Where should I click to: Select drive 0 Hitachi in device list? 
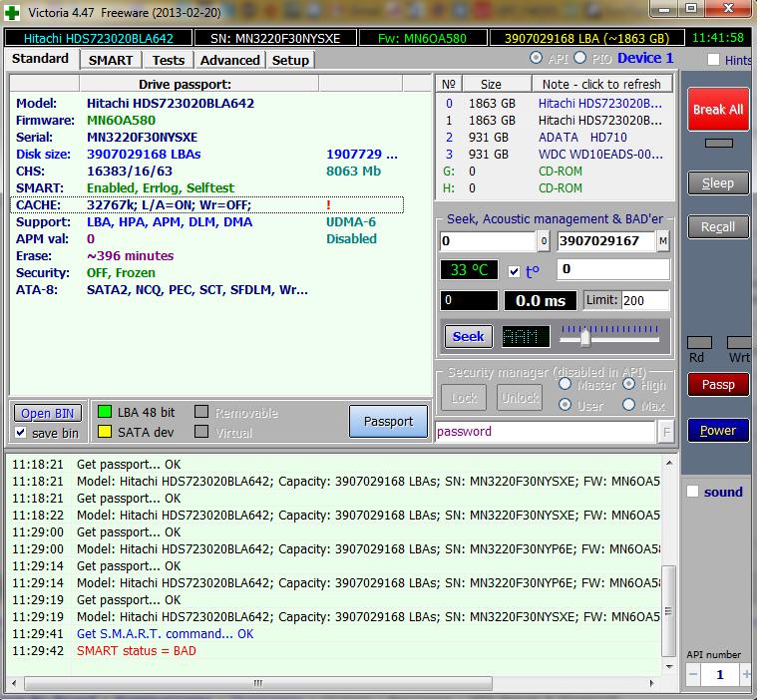click(555, 104)
